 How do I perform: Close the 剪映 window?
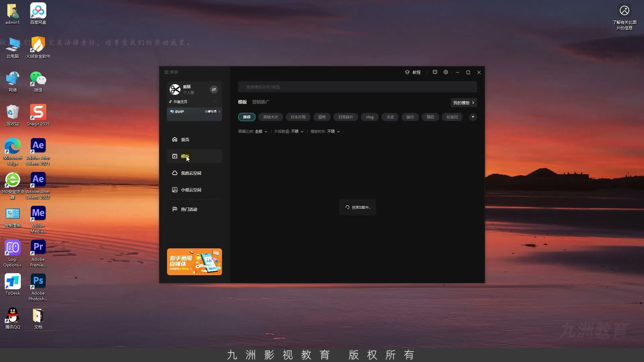coord(479,72)
